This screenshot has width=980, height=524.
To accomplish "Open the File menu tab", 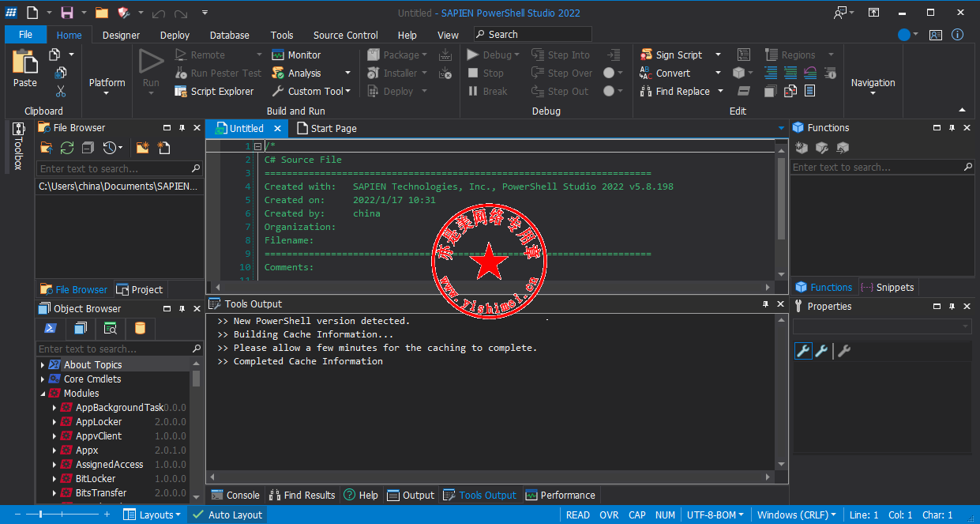I will pyautogui.click(x=25, y=35).
